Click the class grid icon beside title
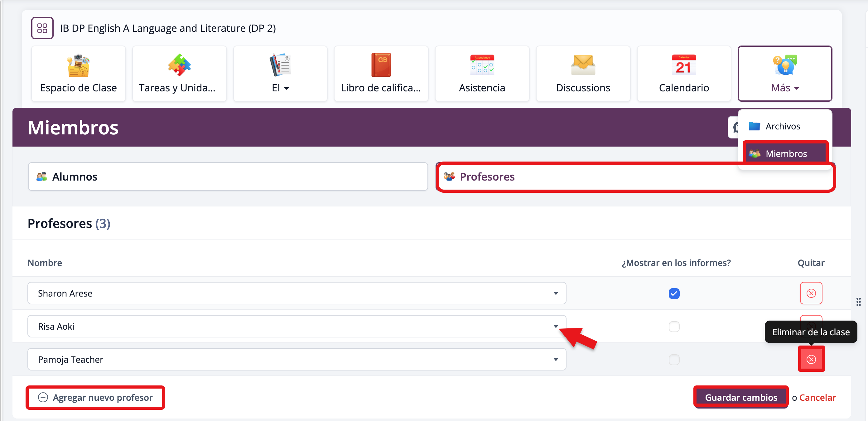The width and height of the screenshot is (868, 421). [42, 28]
